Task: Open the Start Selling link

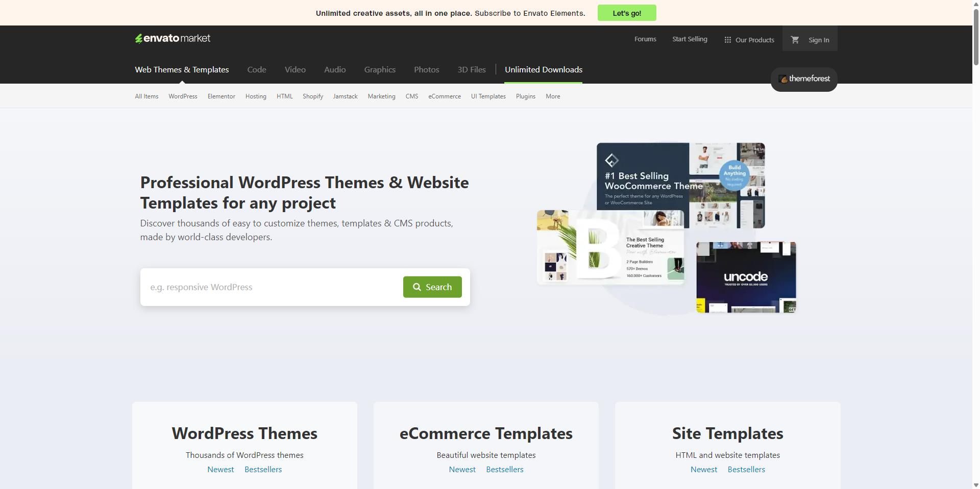Action: [x=690, y=39]
